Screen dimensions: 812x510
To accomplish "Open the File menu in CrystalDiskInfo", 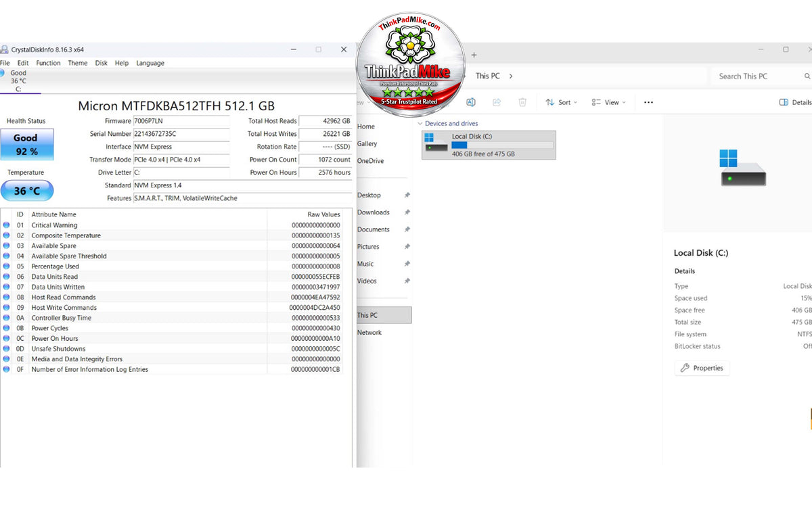I will (5, 63).
